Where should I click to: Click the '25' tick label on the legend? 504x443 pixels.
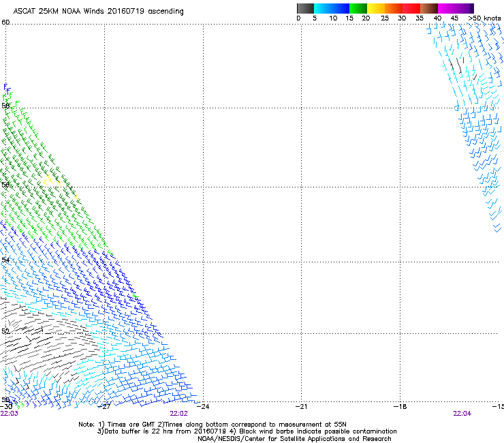385,18
